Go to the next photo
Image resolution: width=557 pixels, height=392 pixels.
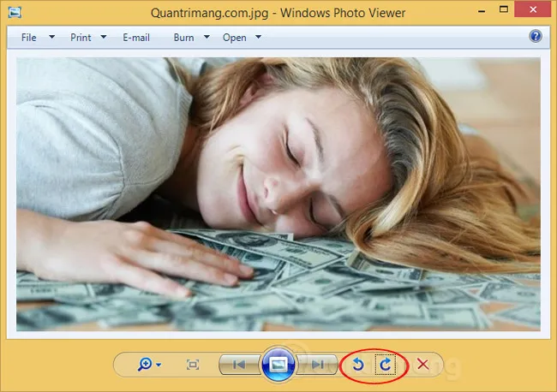[317, 365]
